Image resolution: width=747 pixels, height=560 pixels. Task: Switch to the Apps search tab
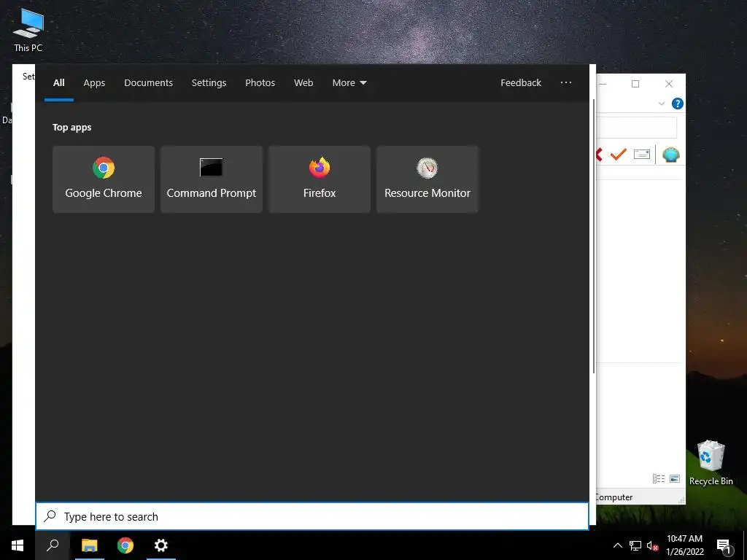[94, 83]
